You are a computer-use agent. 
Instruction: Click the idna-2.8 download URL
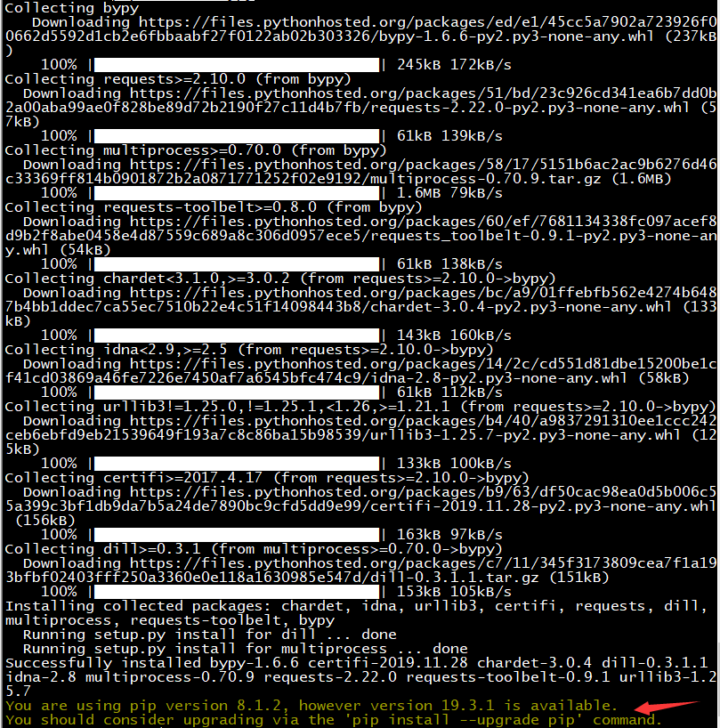click(360, 371)
